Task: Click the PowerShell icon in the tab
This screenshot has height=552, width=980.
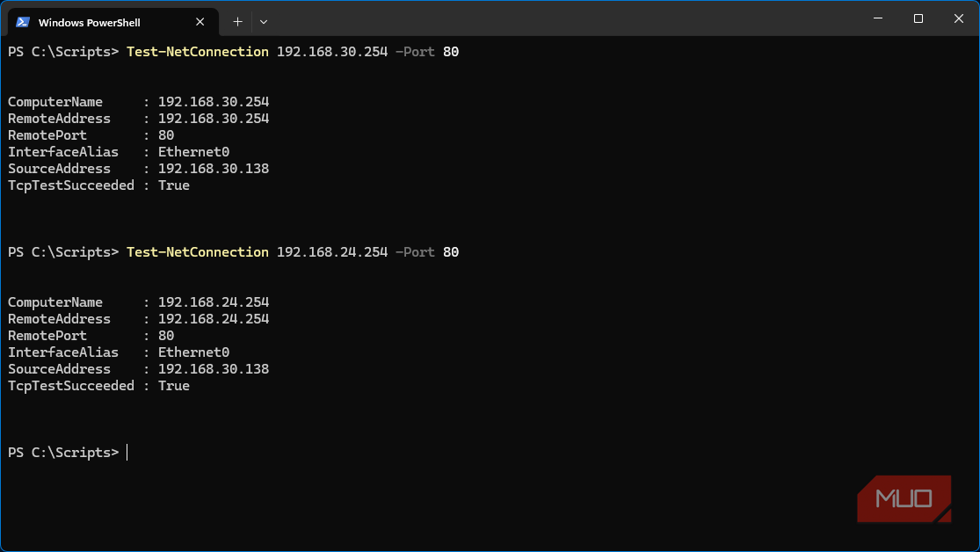Action: point(23,22)
